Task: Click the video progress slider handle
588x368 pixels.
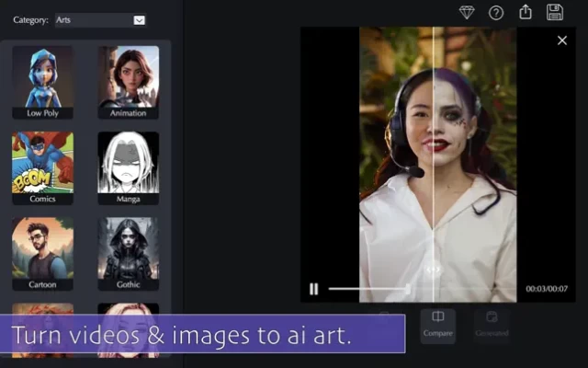Action: (409, 289)
